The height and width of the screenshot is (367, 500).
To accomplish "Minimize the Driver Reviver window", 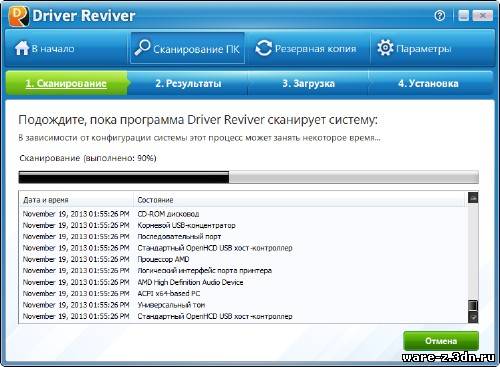I will (x=463, y=15).
